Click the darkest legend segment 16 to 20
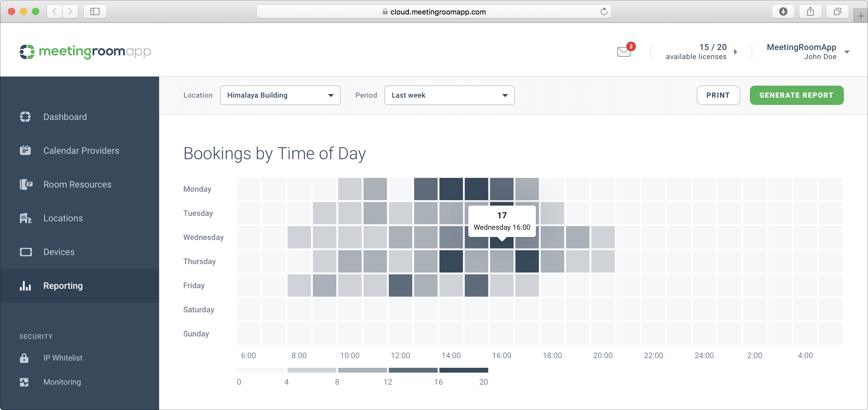 464,370
